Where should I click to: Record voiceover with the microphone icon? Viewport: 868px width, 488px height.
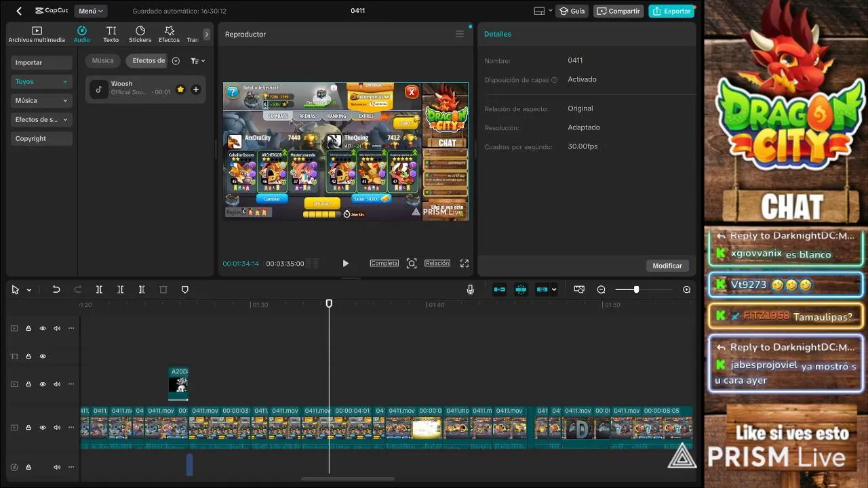470,289
